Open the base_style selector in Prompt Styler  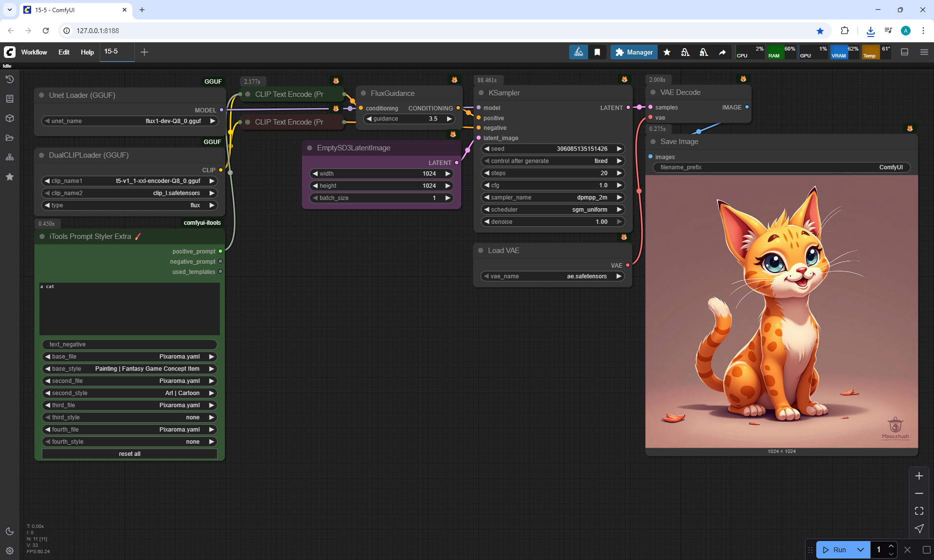tap(129, 369)
